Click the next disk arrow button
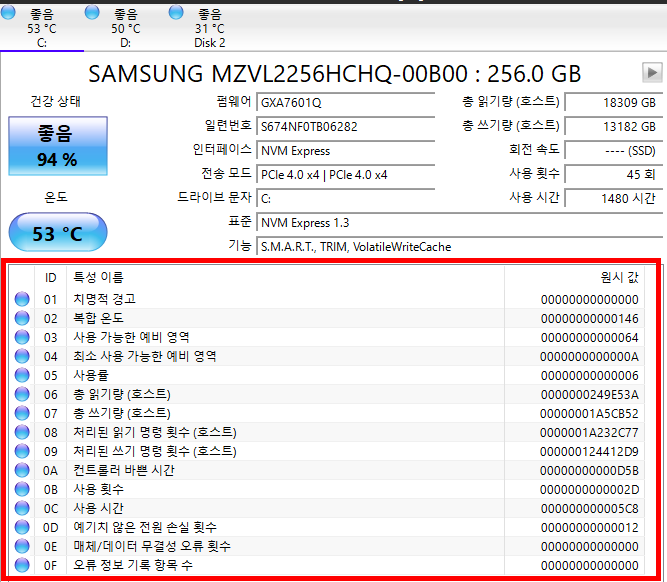 pos(652,73)
